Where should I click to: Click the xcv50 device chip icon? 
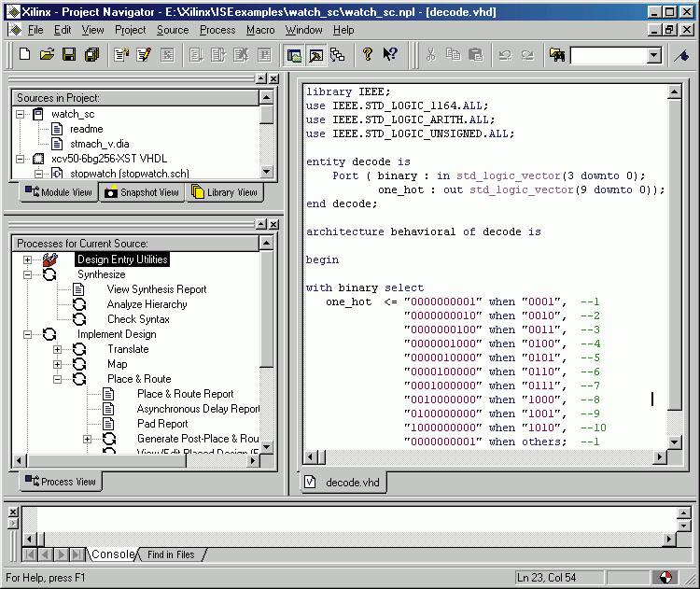[x=38, y=159]
